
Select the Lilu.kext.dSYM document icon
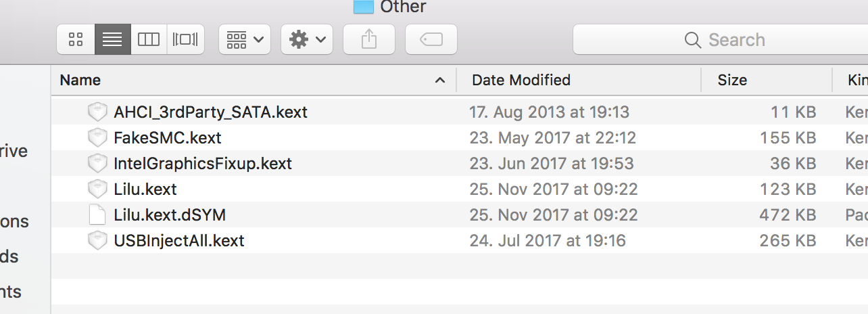(x=98, y=215)
